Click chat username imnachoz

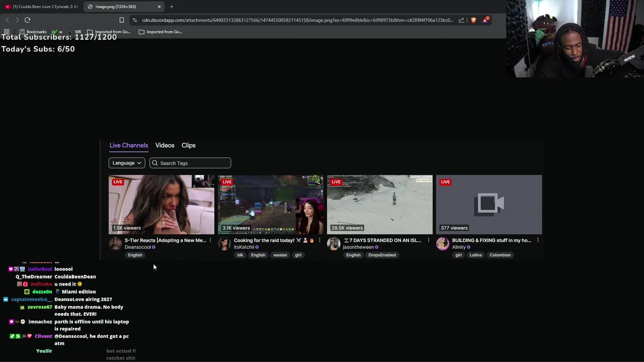pos(40,322)
